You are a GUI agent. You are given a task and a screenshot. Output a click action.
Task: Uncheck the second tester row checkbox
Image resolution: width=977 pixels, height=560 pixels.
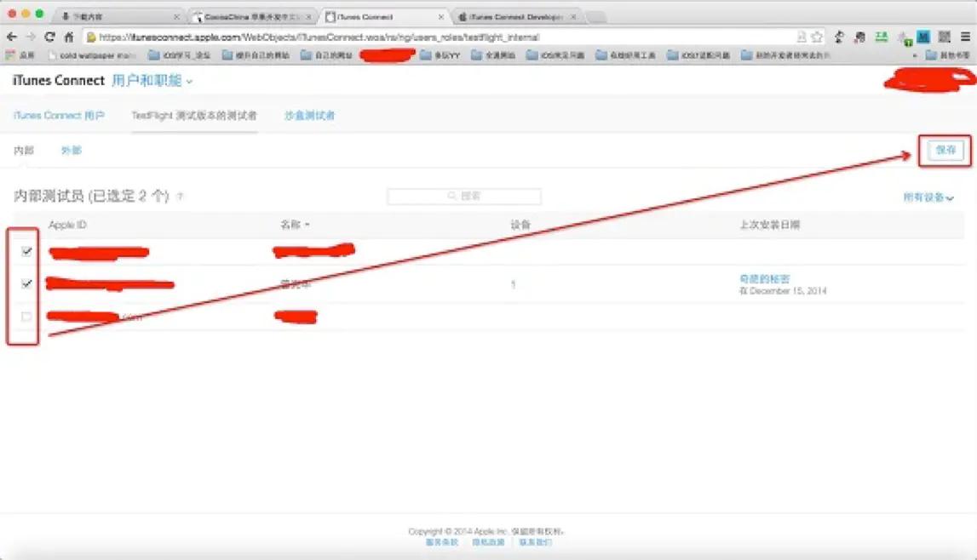tap(26, 283)
